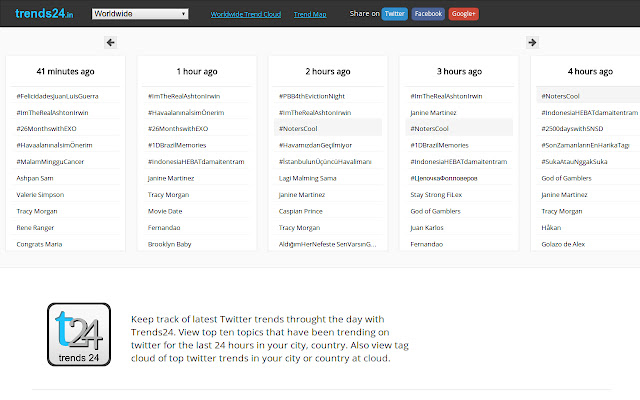Click the Stay Strong FiLex trend
The width and height of the screenshot is (640, 400).
[437, 194]
